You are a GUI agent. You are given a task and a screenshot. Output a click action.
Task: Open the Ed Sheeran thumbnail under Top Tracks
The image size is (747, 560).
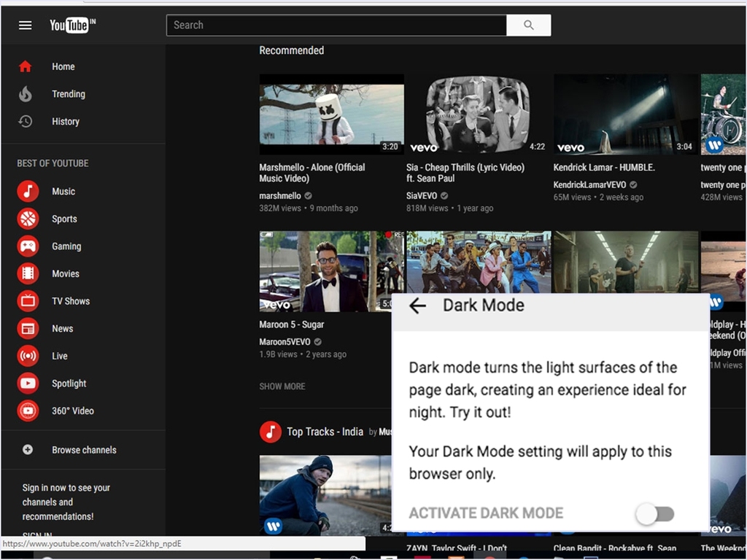click(325, 495)
